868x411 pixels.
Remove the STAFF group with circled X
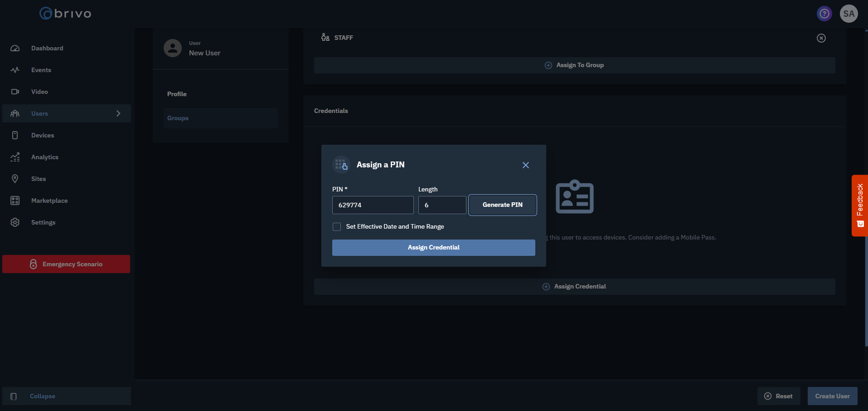[x=821, y=38]
